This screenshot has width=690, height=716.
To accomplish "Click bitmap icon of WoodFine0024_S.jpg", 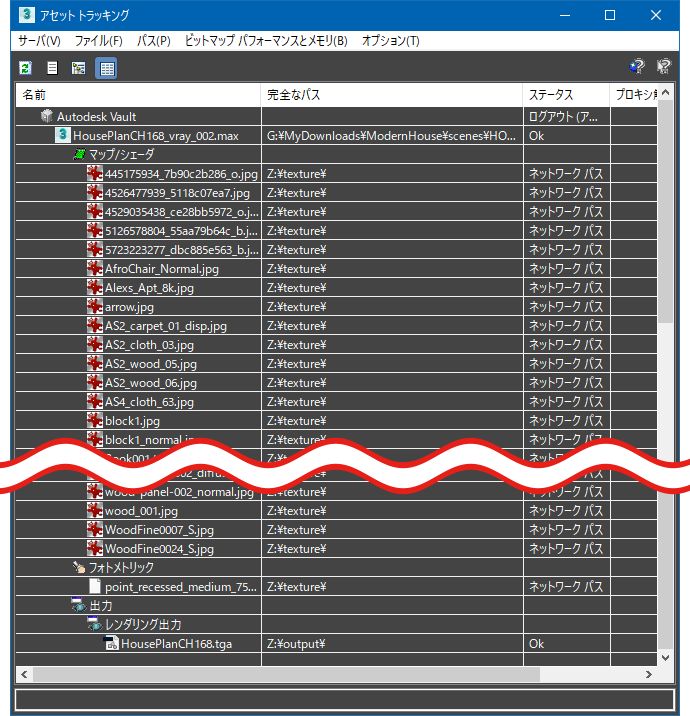I will click(95, 548).
